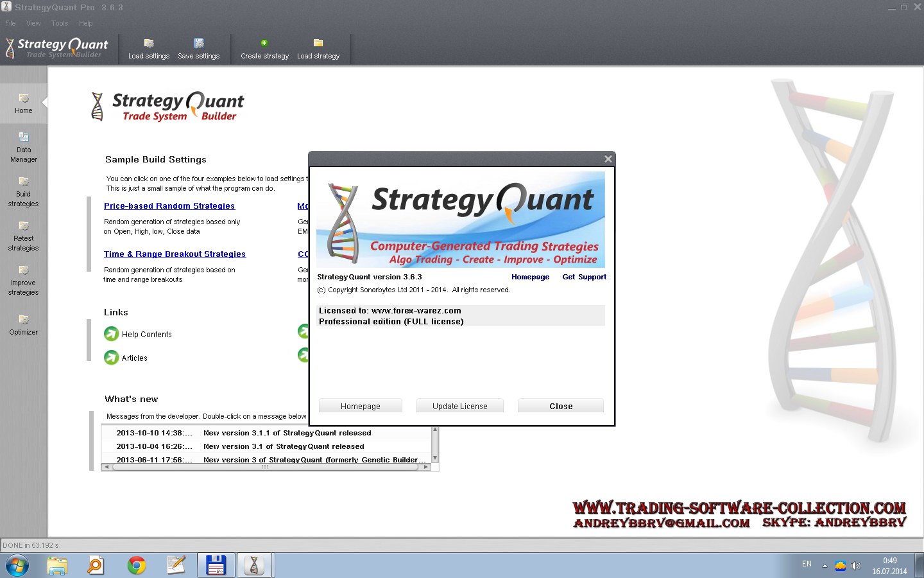
Task: Go to Build strategies in sidebar
Action: 24,191
